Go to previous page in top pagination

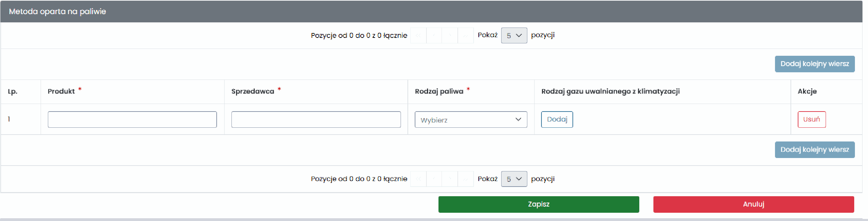pyautogui.click(x=434, y=35)
